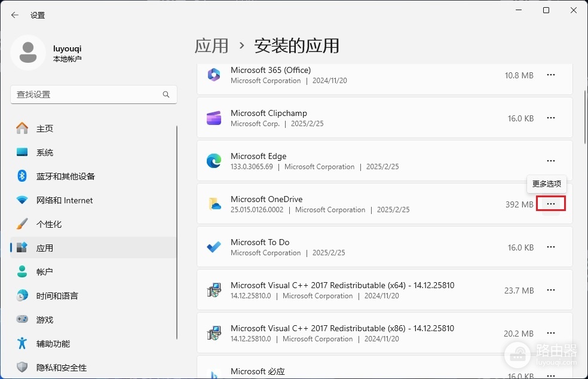The height and width of the screenshot is (379, 588).
Task: Select 个性化 in the sidebar
Action: [x=94, y=224]
